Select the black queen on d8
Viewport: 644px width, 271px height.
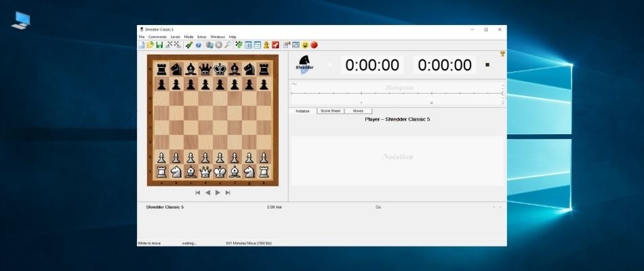click(x=205, y=69)
